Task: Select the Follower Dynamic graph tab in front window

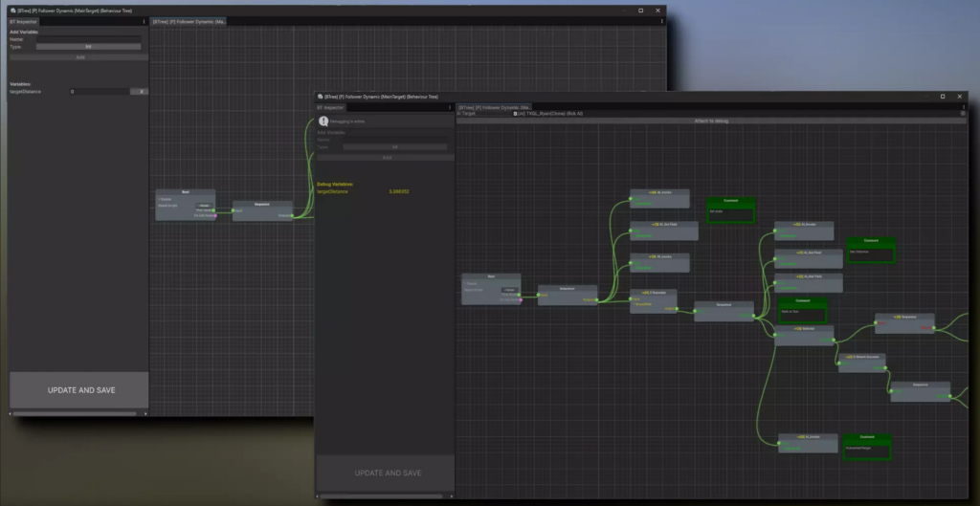Action: coord(494,107)
